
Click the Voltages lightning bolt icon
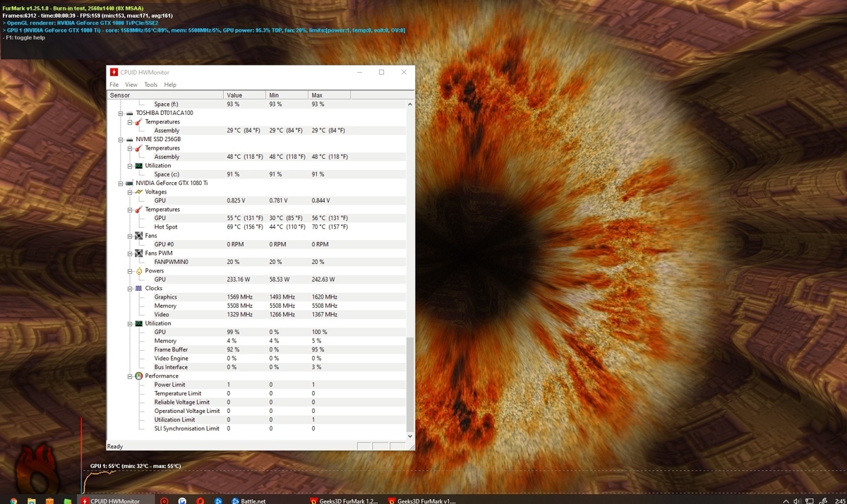pos(139,192)
